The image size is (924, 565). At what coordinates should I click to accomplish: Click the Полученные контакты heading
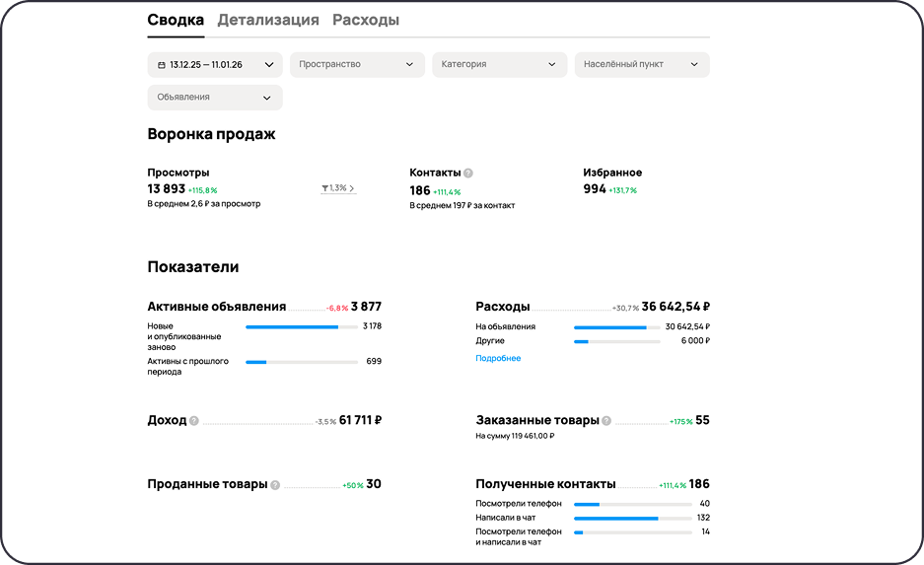click(x=545, y=484)
